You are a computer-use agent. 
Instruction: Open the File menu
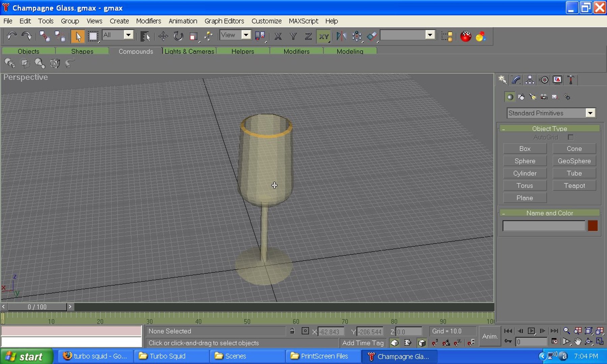point(8,21)
